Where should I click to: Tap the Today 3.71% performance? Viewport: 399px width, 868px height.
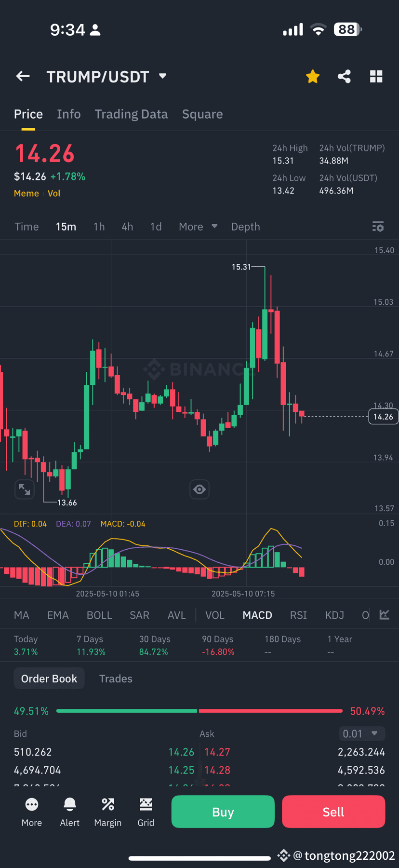(26, 645)
